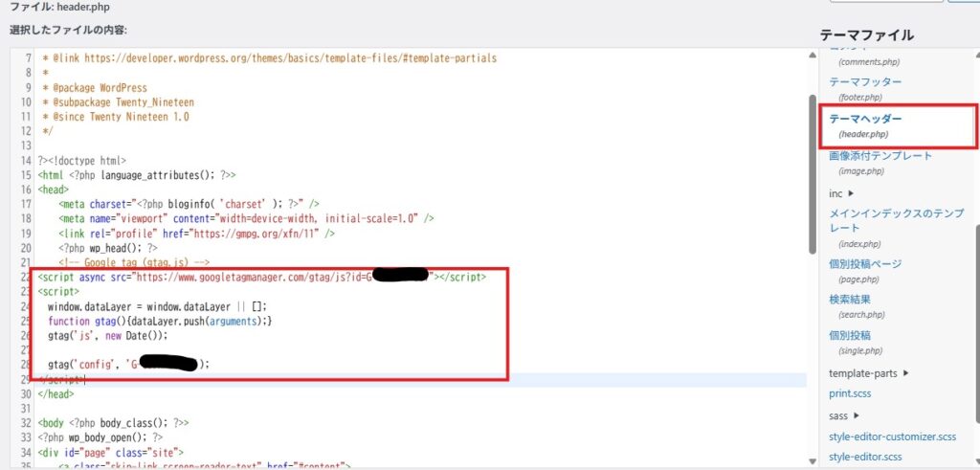Open style-editor-customizer.scss file link
The height and width of the screenshot is (470, 980).
pos(893,436)
